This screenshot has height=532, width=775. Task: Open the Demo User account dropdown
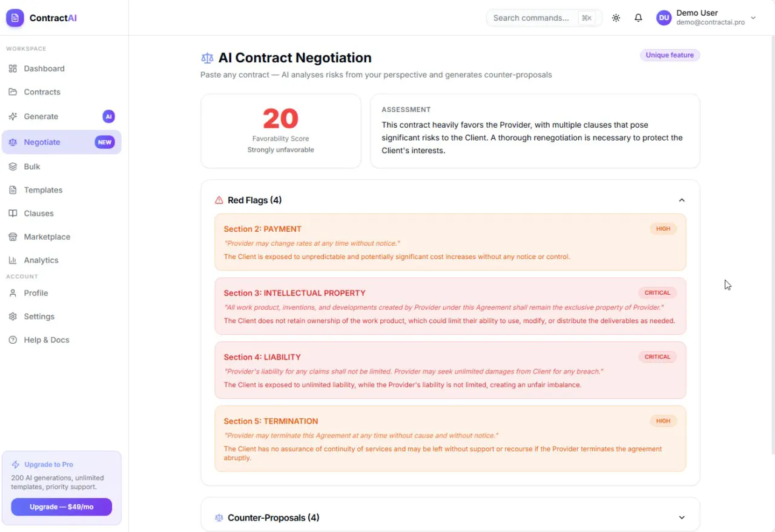(707, 18)
